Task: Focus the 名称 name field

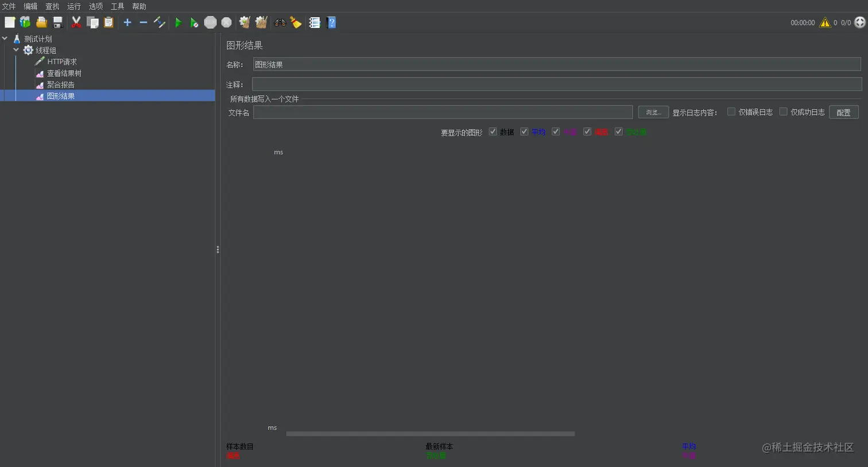Action: [x=557, y=64]
